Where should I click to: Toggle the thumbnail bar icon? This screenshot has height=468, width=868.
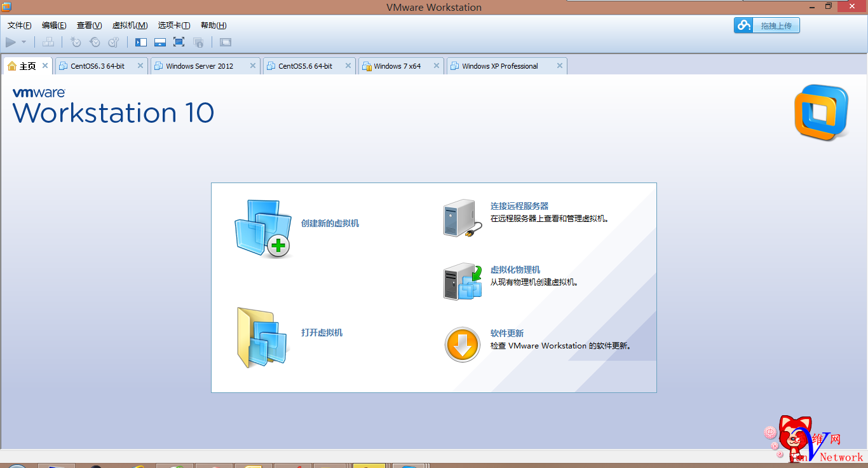pyautogui.click(x=160, y=42)
